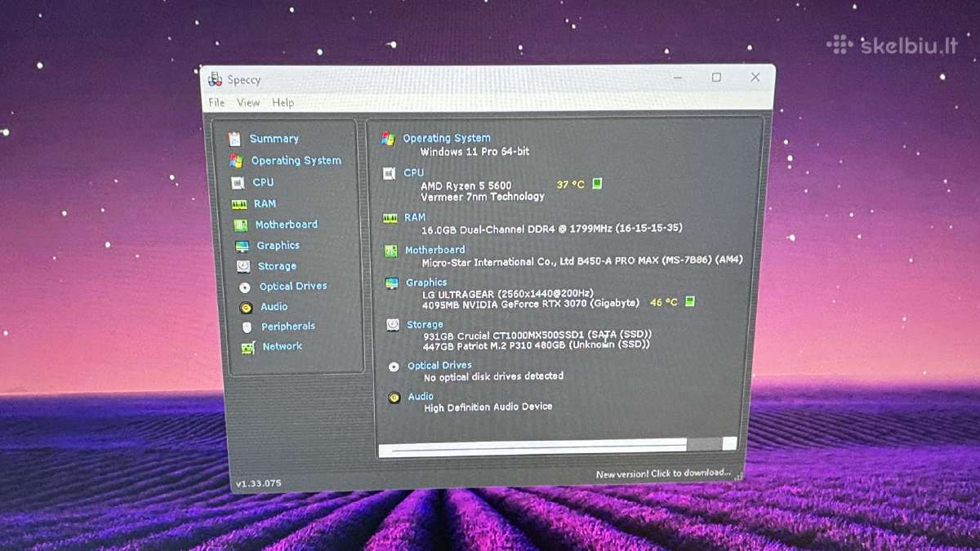Image resolution: width=980 pixels, height=551 pixels.
Task: Click the Storage heading link in summary
Action: tap(425, 325)
